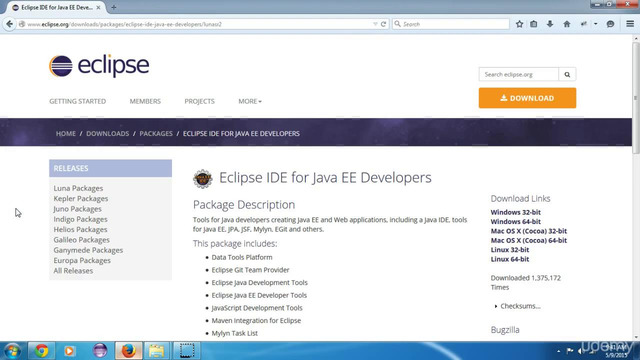Click the Eclipse logo
This screenshot has height=360, width=640.
click(x=99, y=66)
